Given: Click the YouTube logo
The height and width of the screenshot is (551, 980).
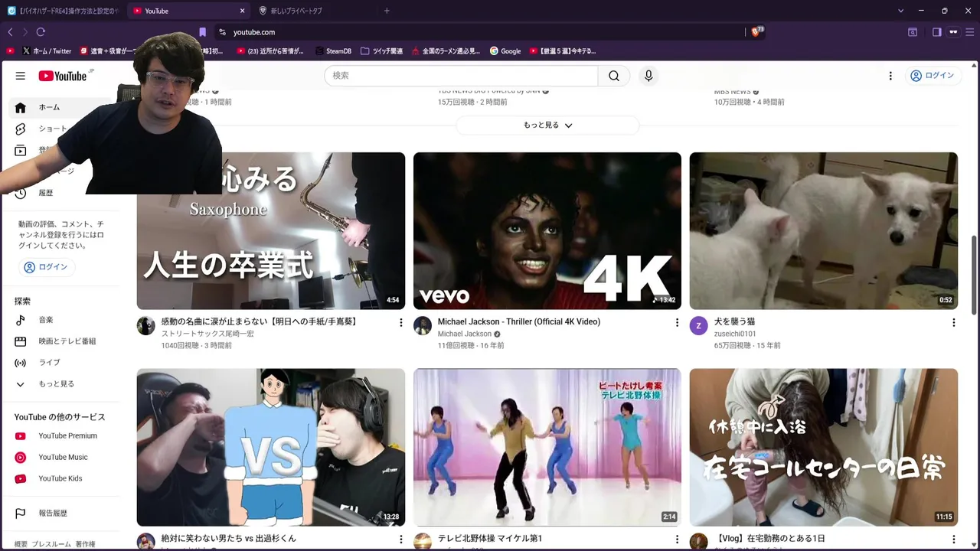Looking at the screenshot, I should (x=64, y=76).
